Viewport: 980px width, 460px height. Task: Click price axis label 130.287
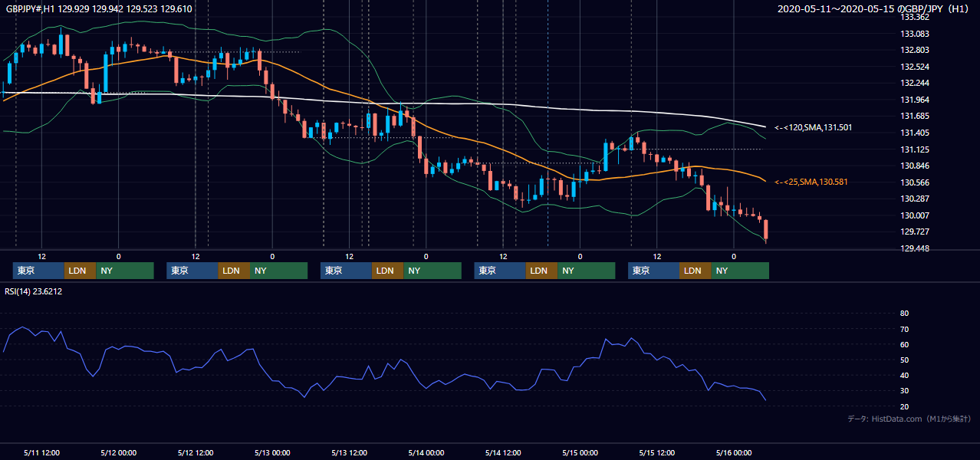point(914,199)
